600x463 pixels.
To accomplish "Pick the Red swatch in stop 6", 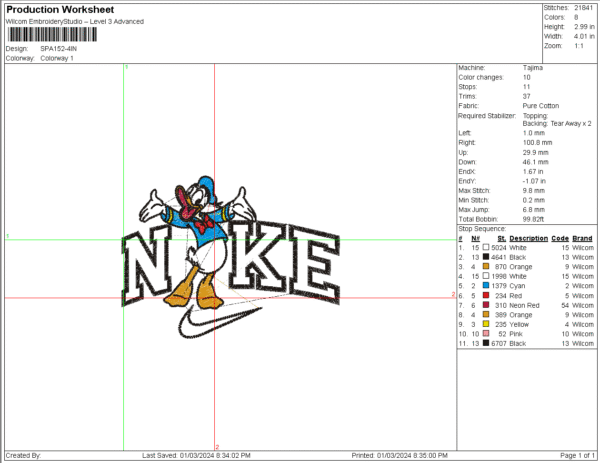I will tap(486, 295).
